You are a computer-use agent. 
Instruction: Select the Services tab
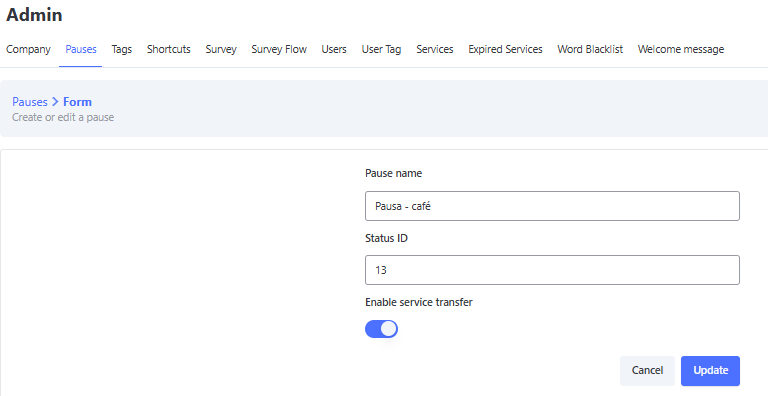click(x=434, y=49)
